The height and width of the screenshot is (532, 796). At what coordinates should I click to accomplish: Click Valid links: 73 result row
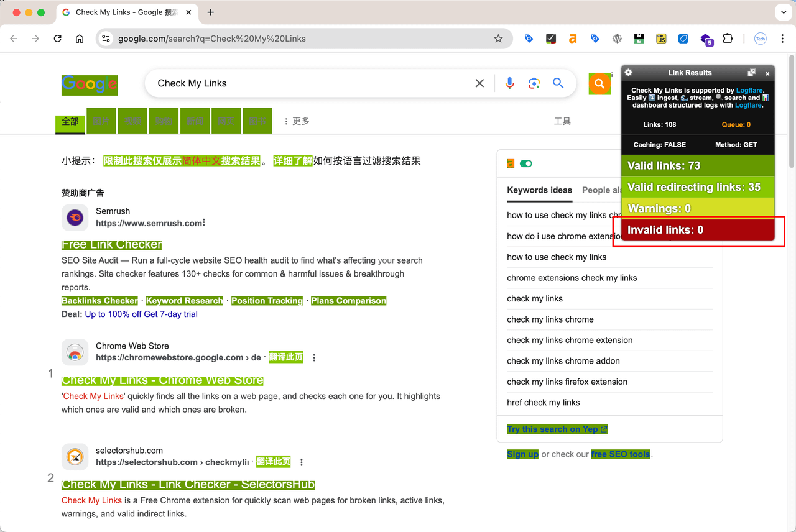click(698, 166)
